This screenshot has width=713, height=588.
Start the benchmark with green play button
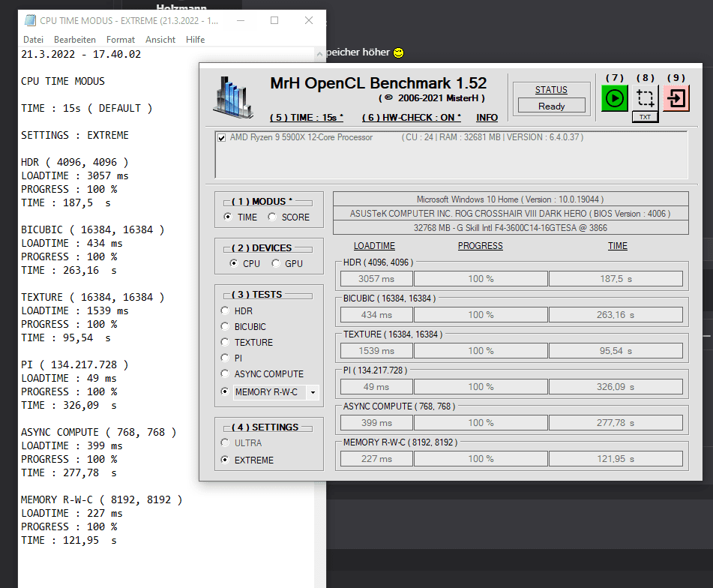(614, 97)
